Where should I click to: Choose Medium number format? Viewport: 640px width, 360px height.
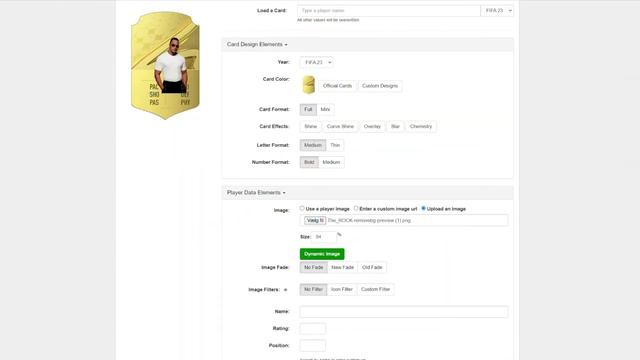pos(331,162)
